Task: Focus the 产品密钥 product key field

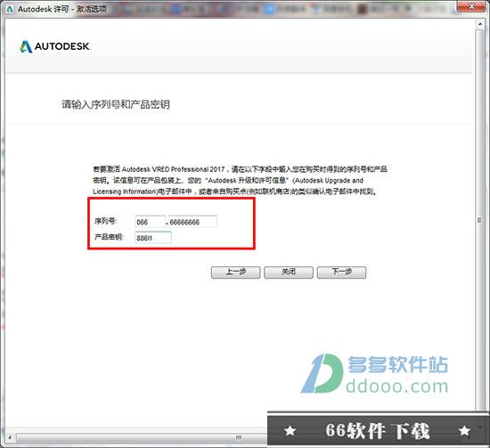Action: pos(153,238)
